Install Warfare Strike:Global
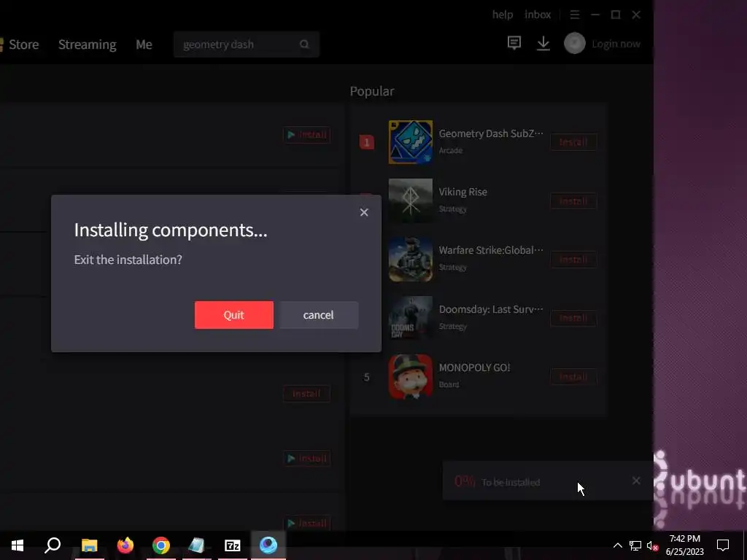 point(573,260)
